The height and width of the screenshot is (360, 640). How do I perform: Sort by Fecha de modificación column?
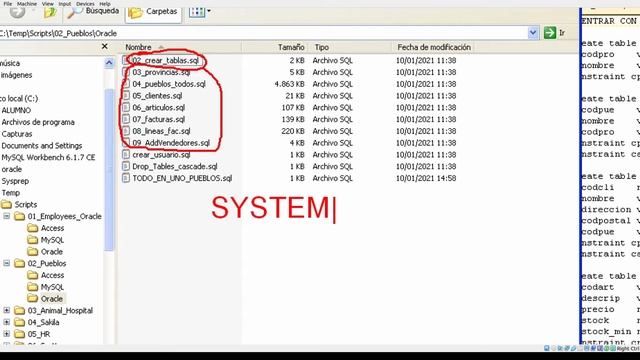click(434, 47)
